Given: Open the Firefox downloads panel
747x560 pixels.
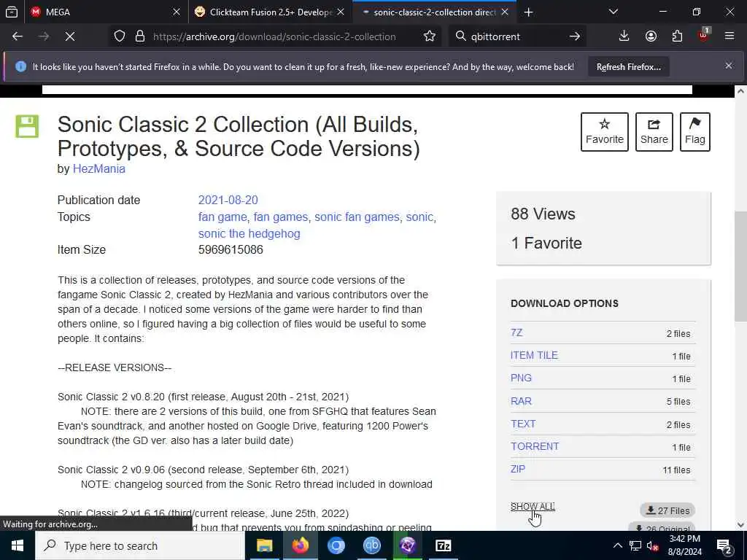Looking at the screenshot, I should pyautogui.click(x=624, y=36).
